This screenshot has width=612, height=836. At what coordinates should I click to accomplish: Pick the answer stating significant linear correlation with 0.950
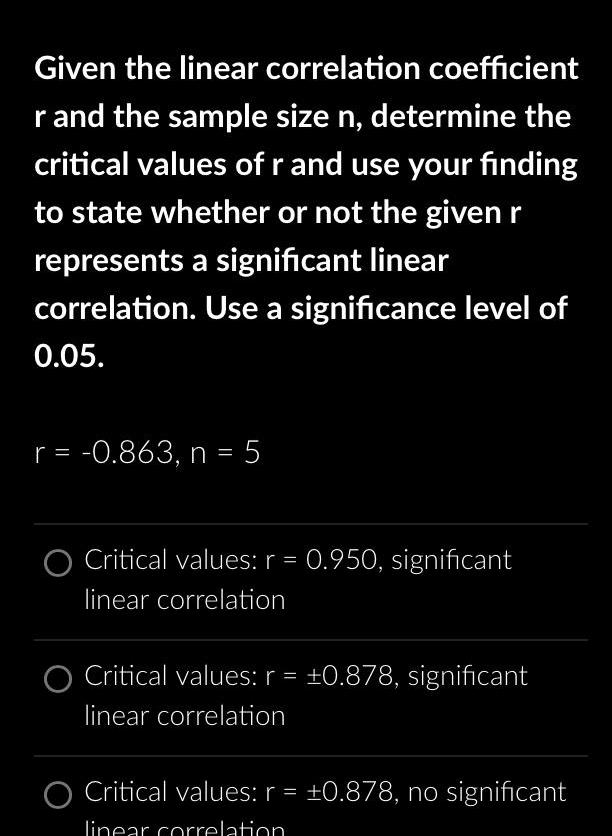click(250, 560)
